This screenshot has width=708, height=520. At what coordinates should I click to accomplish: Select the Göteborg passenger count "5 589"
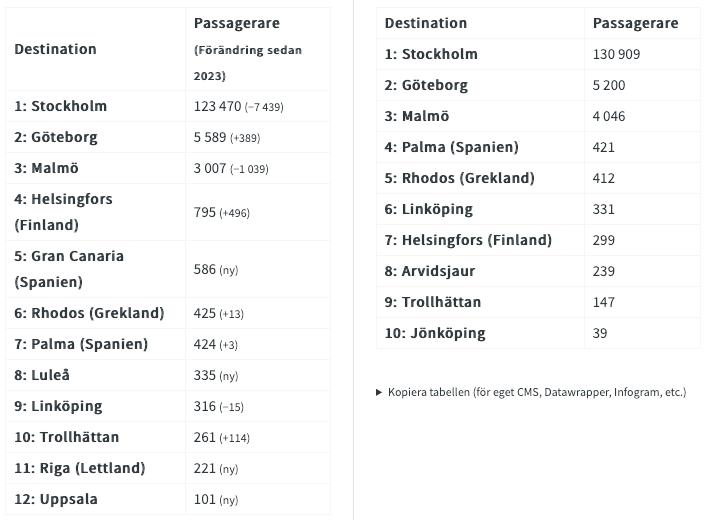(210, 137)
